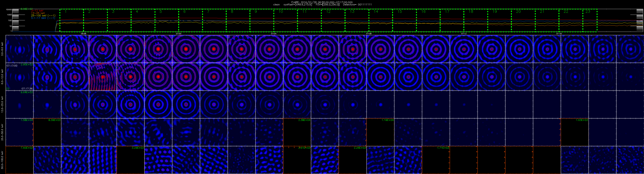Viewport: 644px width, 174px height.
Task: Select time interval 20 in the lightcurve
Action: click(x=523, y=21)
